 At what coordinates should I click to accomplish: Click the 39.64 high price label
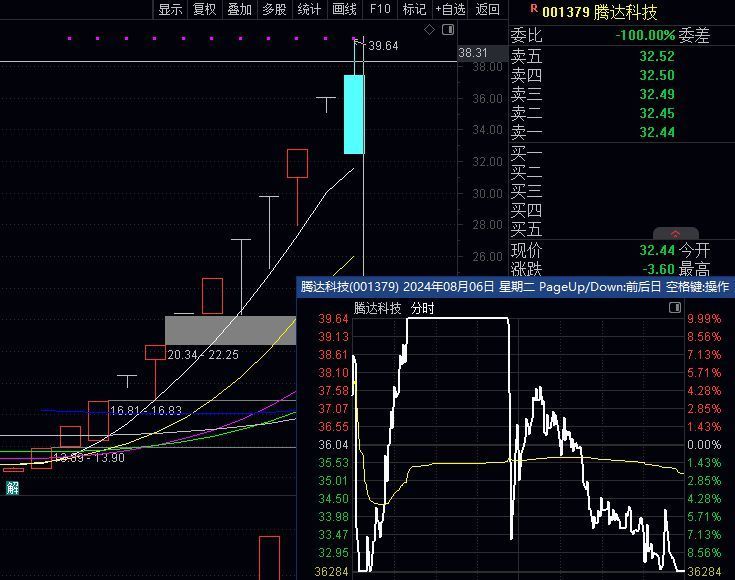tap(383, 45)
